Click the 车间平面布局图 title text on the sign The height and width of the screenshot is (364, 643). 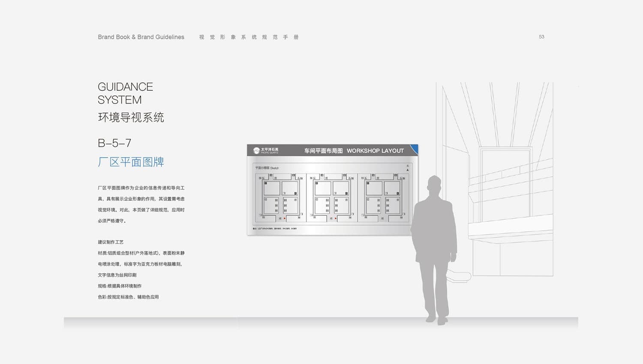pyautogui.click(x=323, y=151)
